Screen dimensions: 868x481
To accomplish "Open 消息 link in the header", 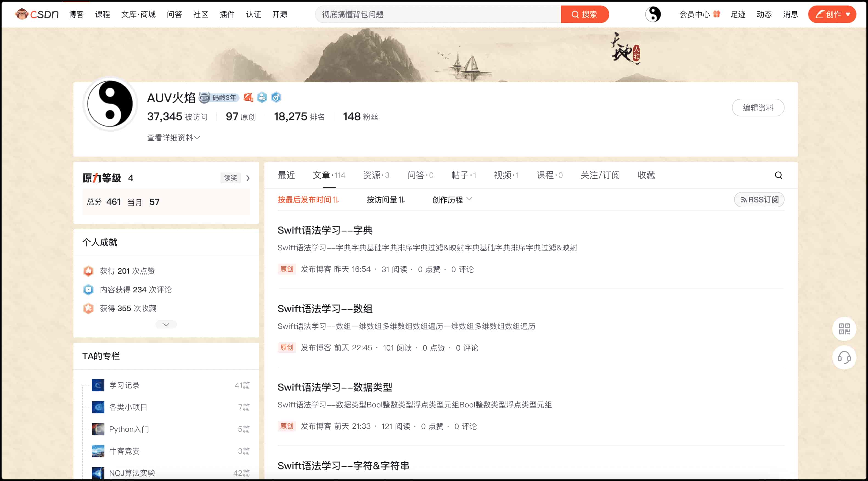I will click(791, 14).
